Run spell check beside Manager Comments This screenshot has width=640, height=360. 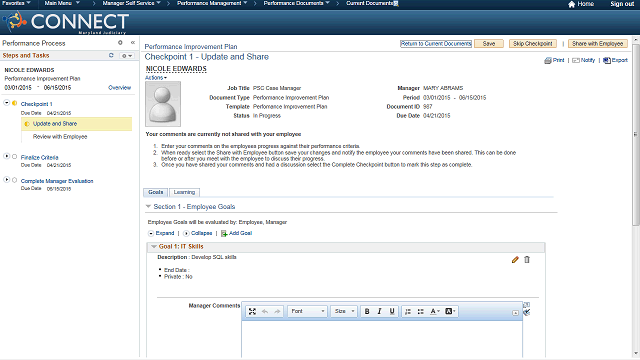(527, 312)
